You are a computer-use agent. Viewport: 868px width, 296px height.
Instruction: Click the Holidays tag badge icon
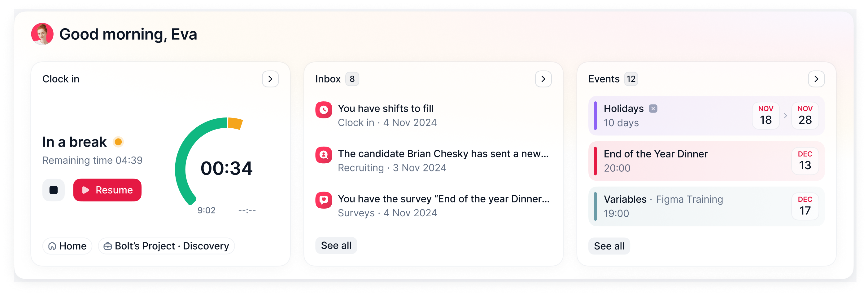point(653,108)
